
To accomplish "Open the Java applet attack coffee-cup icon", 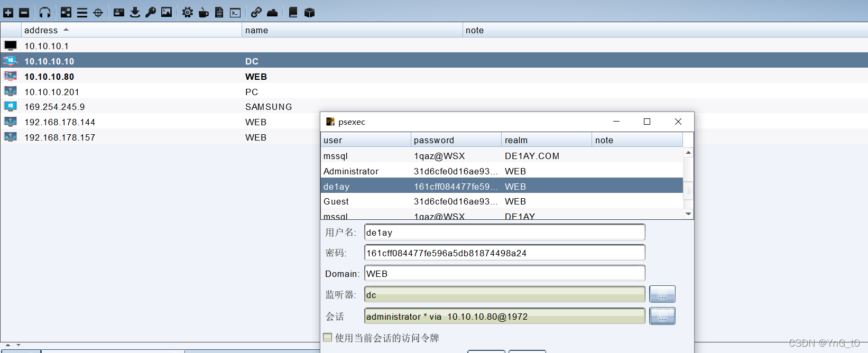I will pos(204,12).
